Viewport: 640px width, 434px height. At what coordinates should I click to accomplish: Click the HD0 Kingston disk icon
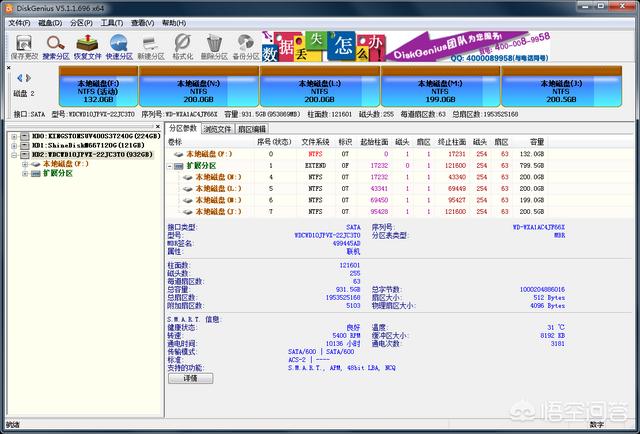(x=25, y=136)
